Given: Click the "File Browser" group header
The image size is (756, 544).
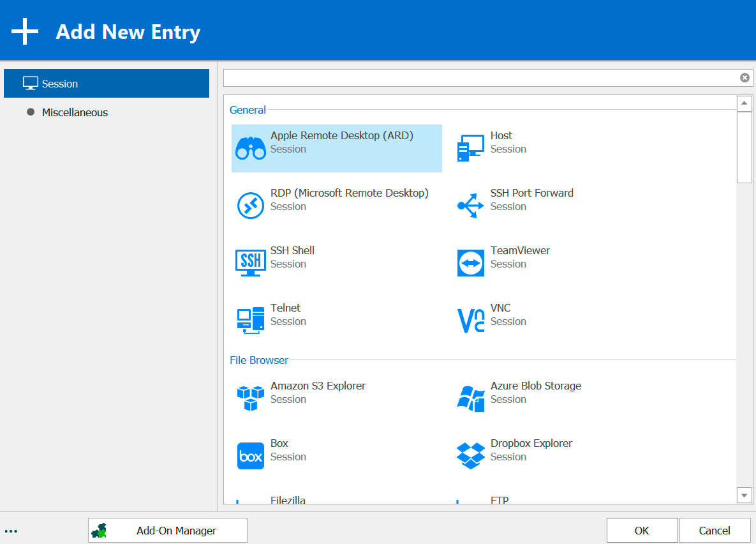Looking at the screenshot, I should tap(259, 361).
